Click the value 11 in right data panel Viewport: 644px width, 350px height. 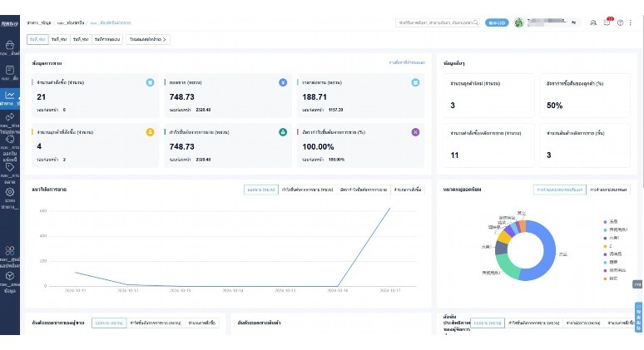pyautogui.click(x=454, y=155)
